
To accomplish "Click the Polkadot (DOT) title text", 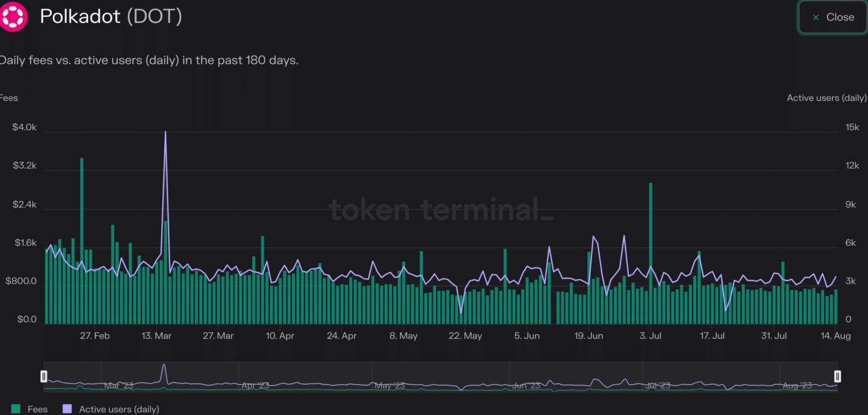I will point(111,16).
